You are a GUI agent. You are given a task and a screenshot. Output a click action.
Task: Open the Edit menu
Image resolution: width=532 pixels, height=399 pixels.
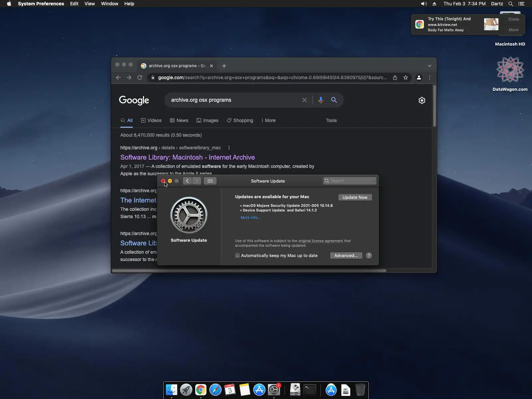(x=74, y=4)
